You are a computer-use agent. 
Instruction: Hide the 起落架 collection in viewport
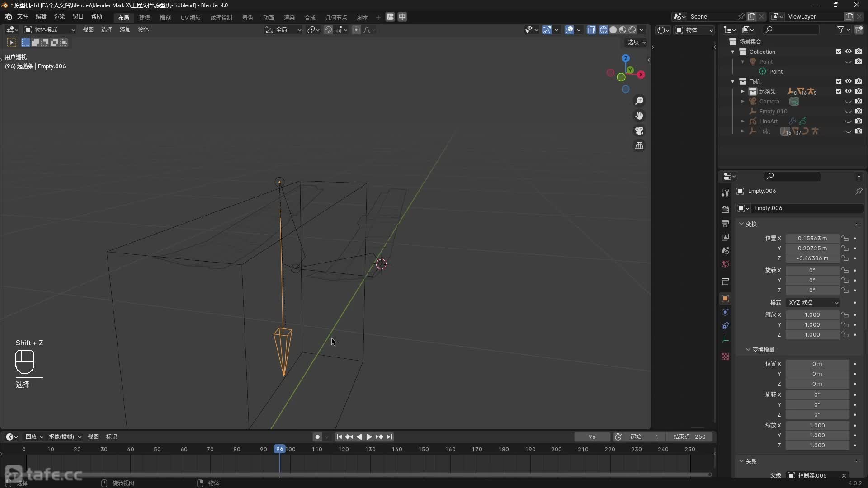tap(848, 91)
